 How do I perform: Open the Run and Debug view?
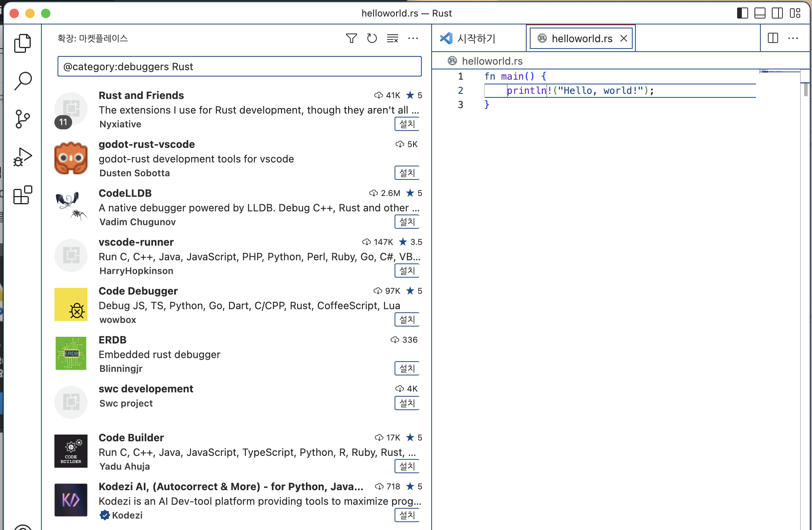pyautogui.click(x=22, y=157)
